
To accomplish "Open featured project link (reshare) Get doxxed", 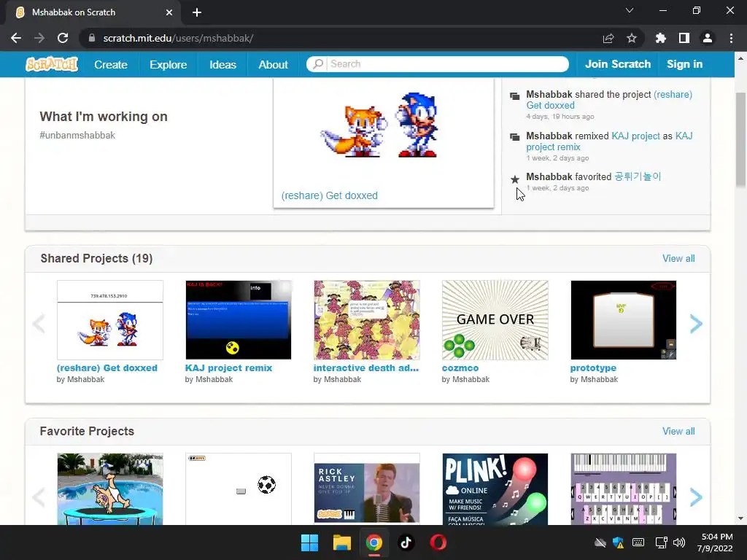I will click(330, 195).
